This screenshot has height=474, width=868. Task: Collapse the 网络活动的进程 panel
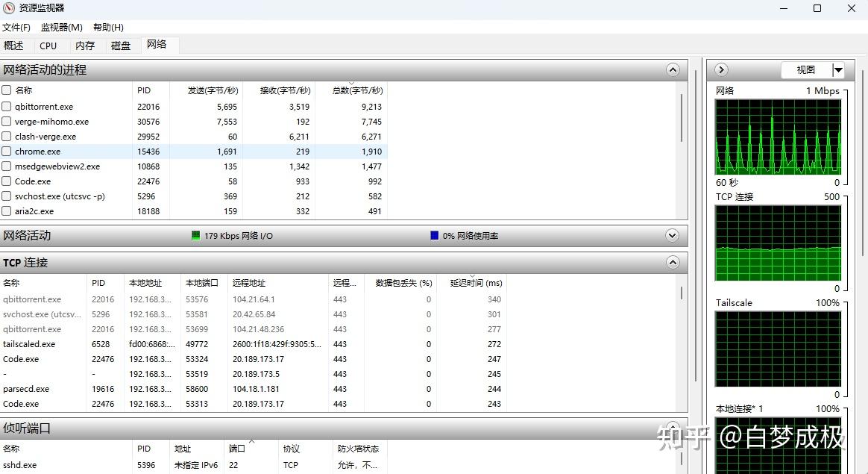(673, 69)
